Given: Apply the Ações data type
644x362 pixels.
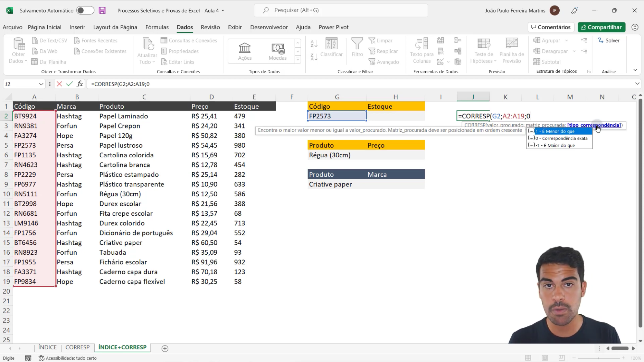Looking at the screenshot, I should click(x=245, y=50).
